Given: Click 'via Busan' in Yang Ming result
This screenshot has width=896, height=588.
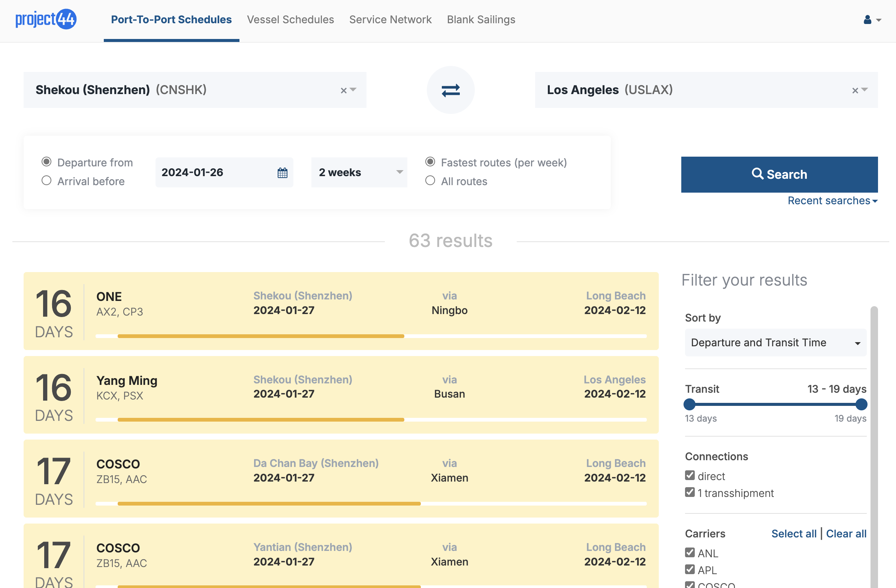Looking at the screenshot, I should coord(450,387).
